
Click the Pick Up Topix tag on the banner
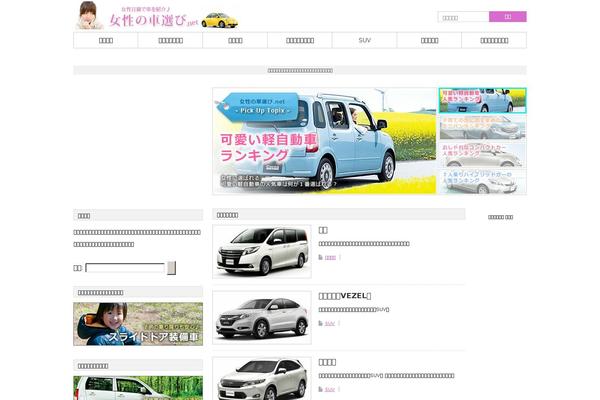coord(258,107)
